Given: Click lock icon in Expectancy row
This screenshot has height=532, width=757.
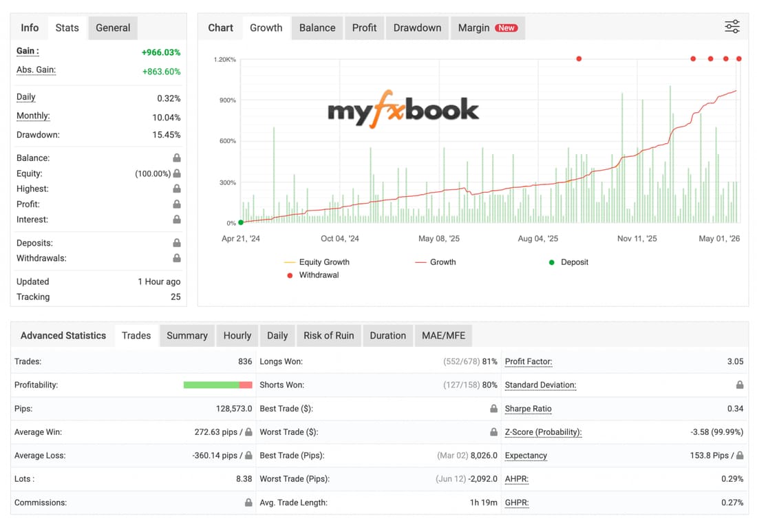Looking at the screenshot, I should coord(739,455).
